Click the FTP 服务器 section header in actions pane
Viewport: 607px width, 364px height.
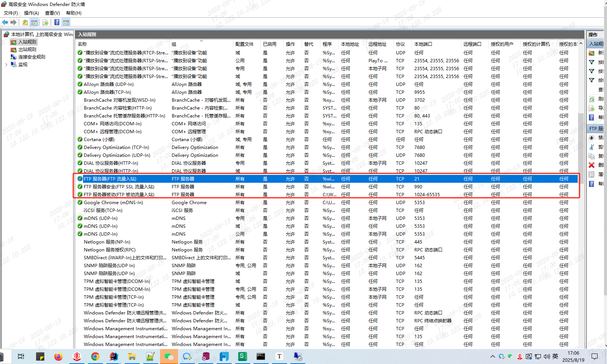(596, 128)
